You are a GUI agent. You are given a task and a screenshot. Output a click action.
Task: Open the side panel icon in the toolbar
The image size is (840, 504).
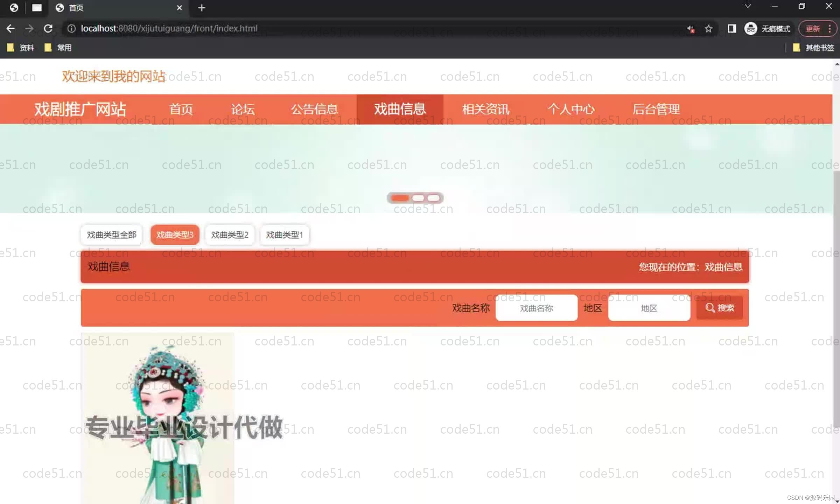click(732, 28)
